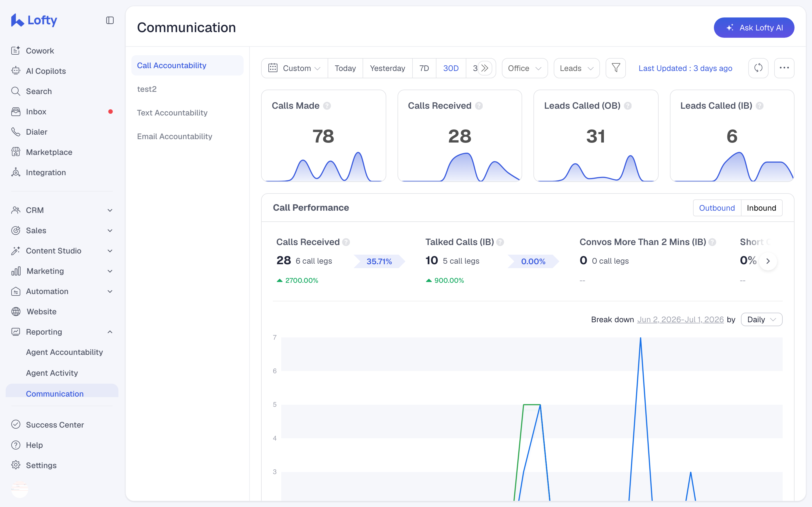812x507 pixels.
Task: Open Text Accountability tab
Action: [x=172, y=113]
